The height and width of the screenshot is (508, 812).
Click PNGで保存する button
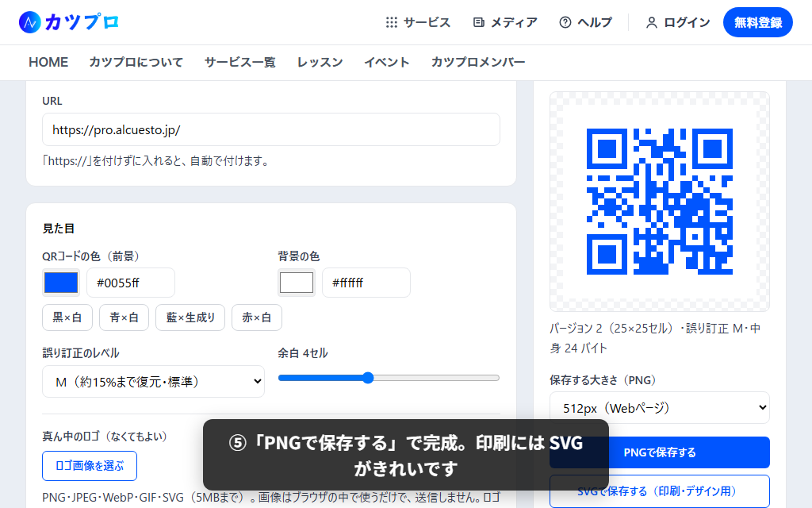(x=659, y=452)
